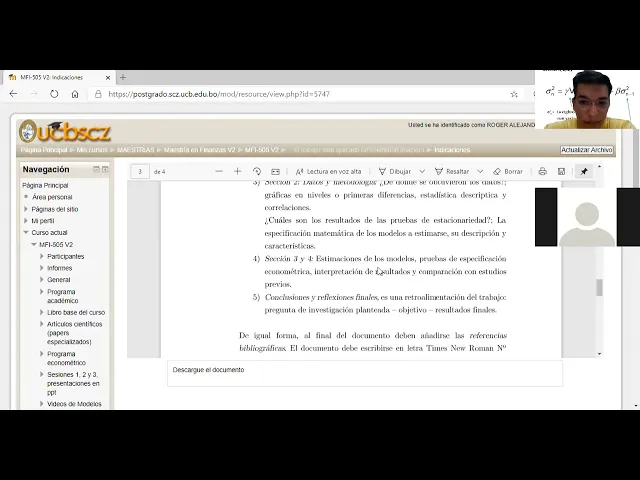Click PDF scrollbar down arrow
The image size is (640, 480).
point(599,354)
